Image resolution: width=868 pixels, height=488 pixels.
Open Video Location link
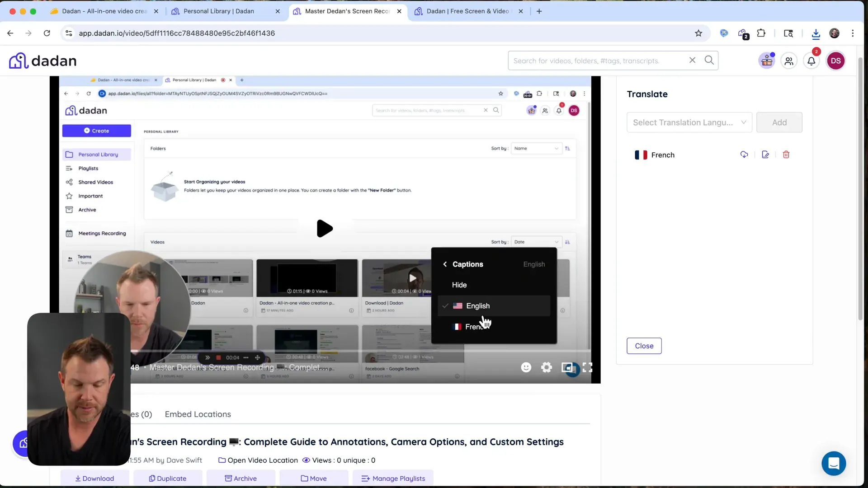[x=258, y=460]
